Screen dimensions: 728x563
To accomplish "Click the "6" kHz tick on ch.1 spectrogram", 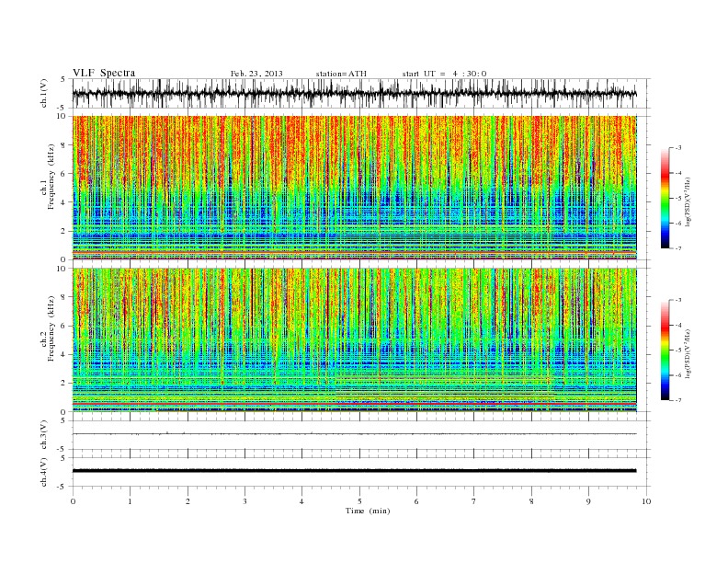I will [x=63, y=174].
